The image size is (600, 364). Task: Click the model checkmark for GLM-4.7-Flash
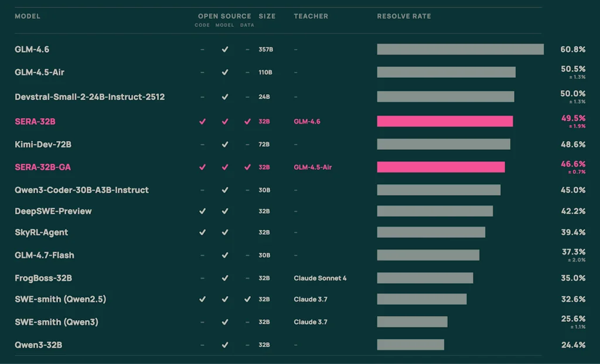click(224, 255)
